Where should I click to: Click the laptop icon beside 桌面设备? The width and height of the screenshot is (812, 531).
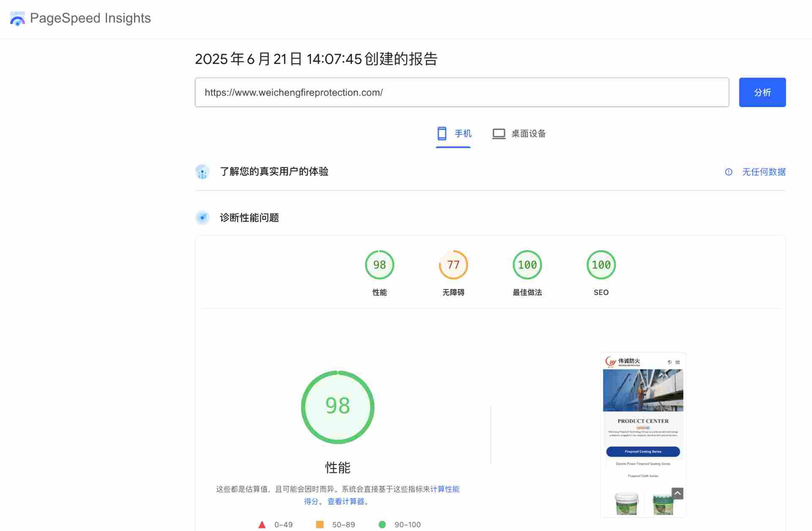click(499, 133)
